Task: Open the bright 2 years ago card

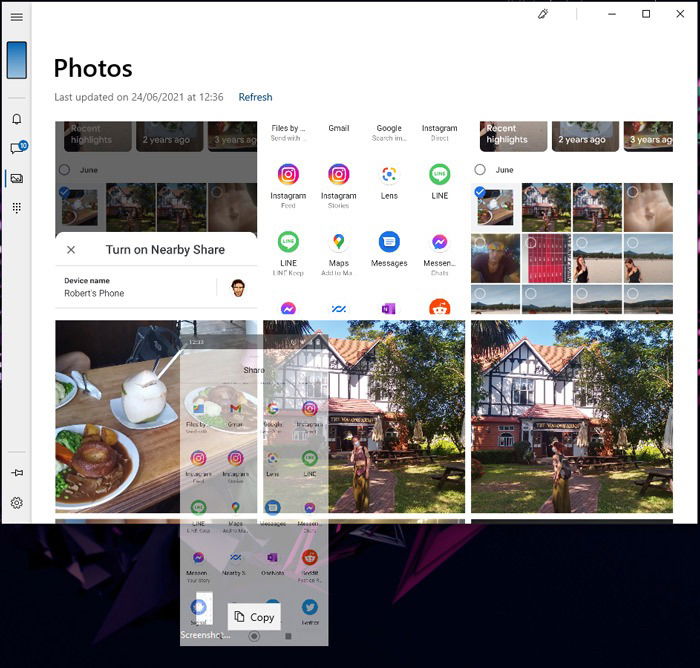Action: (585, 136)
